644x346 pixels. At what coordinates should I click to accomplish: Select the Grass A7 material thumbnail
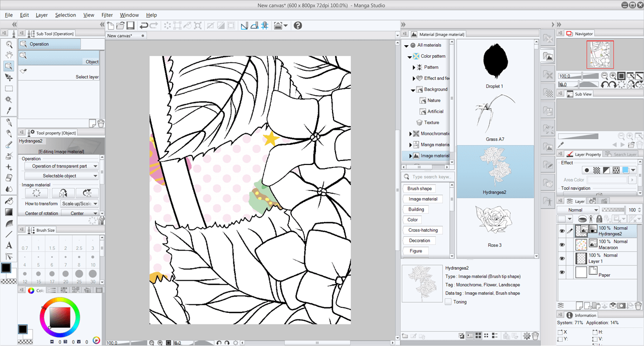495,118
